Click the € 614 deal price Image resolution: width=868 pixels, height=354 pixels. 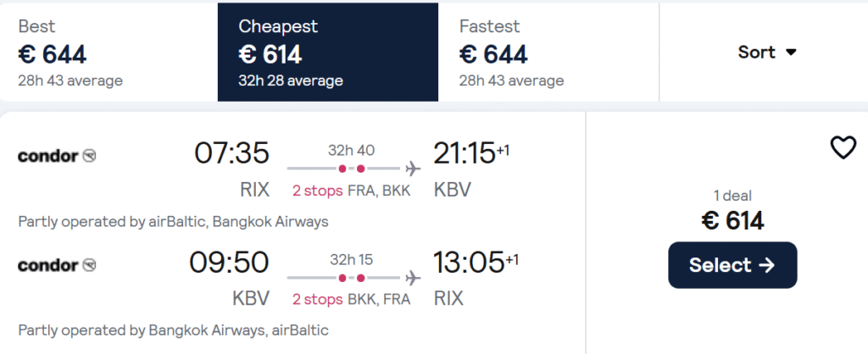click(732, 221)
